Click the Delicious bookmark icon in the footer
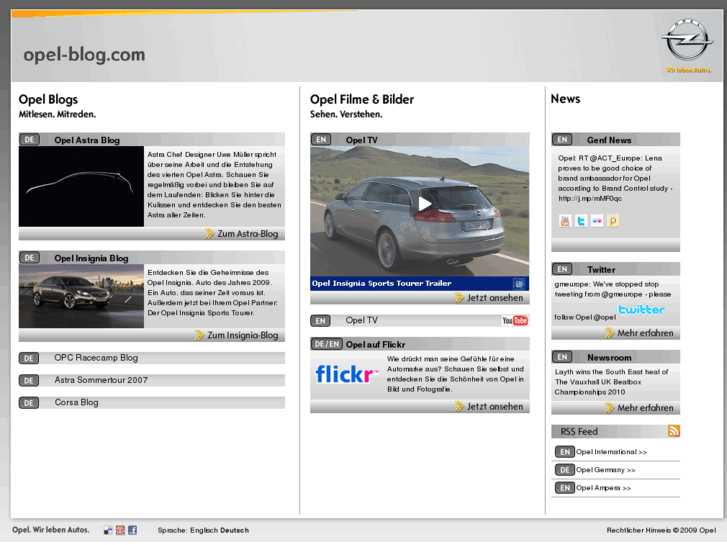The height and width of the screenshot is (545, 727). (108, 530)
